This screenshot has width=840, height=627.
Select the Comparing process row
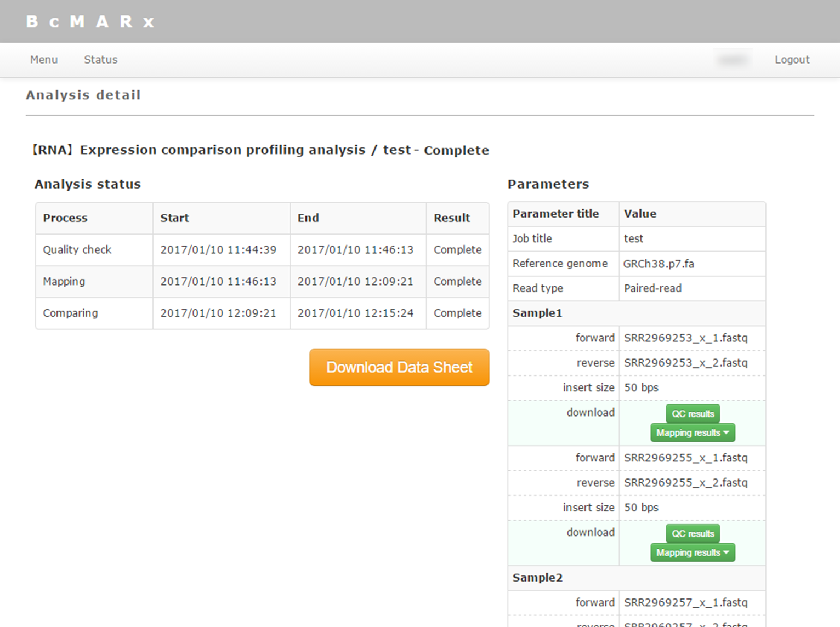[71, 314]
